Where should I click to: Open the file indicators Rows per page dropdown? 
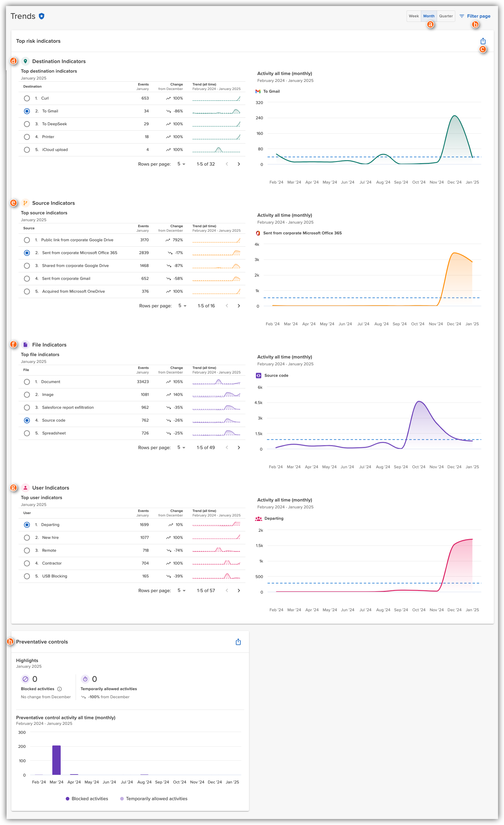click(181, 447)
